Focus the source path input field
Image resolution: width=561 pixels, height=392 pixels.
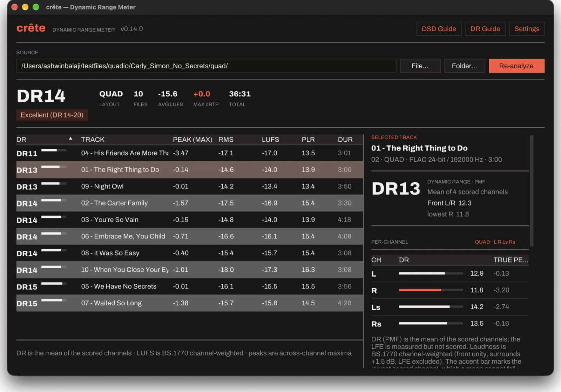(206, 66)
